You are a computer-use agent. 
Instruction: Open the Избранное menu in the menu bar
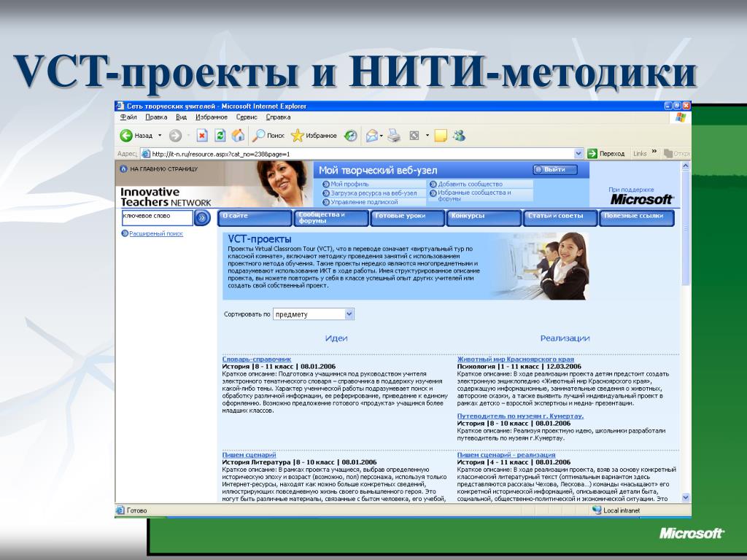[211, 117]
